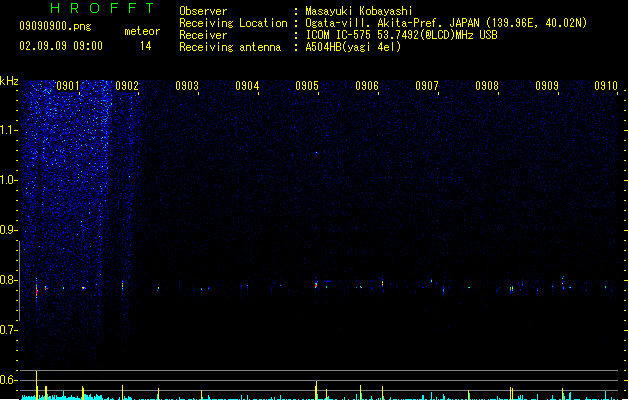Click the Receiving Location label
The image size is (629, 400).
[x=233, y=23]
